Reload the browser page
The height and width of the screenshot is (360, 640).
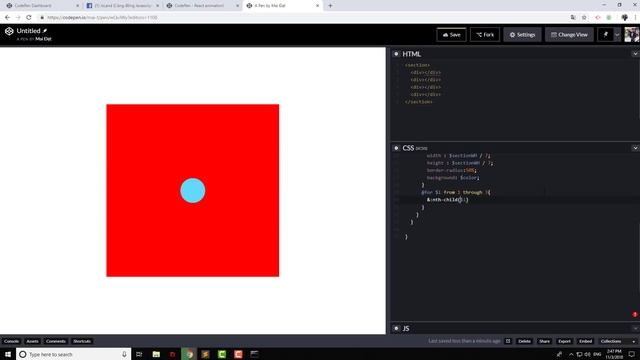[x=29, y=18]
